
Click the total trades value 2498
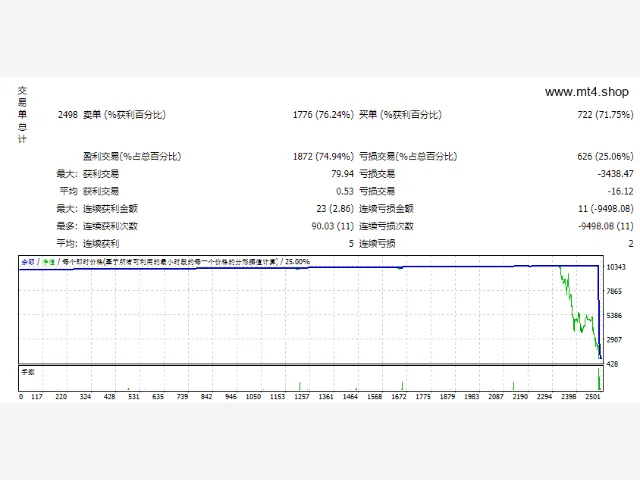tap(67, 115)
